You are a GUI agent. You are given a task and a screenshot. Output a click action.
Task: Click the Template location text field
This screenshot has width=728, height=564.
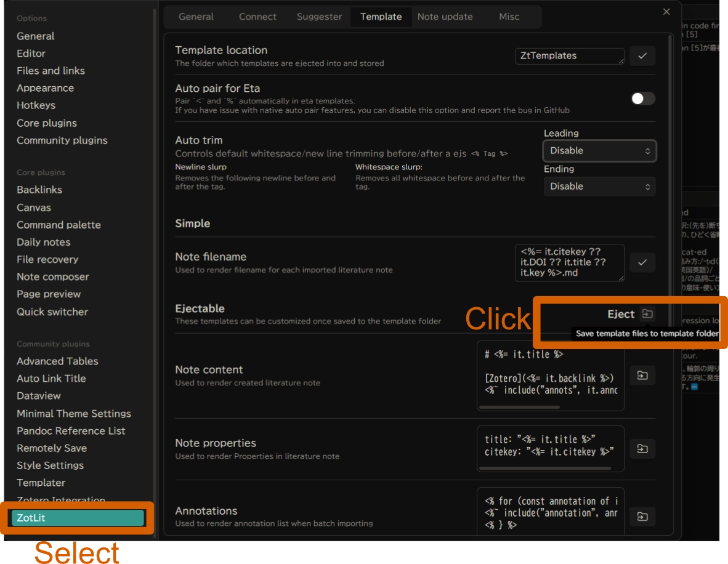coord(569,56)
